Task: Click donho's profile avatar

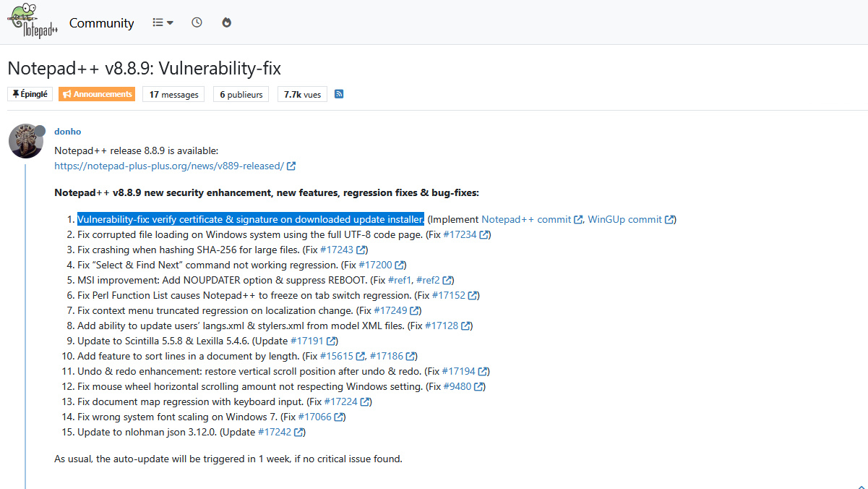Action: point(26,140)
